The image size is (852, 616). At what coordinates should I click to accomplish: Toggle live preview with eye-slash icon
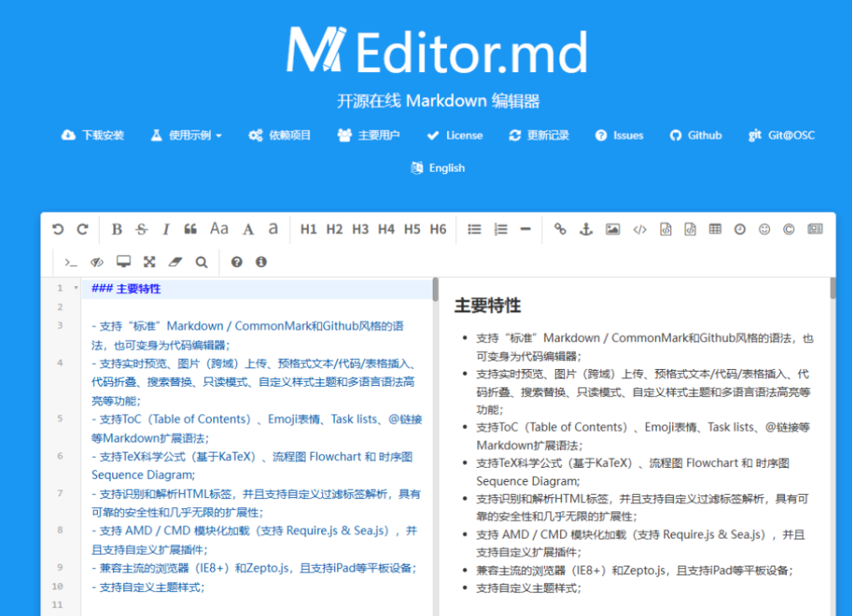coord(97,262)
